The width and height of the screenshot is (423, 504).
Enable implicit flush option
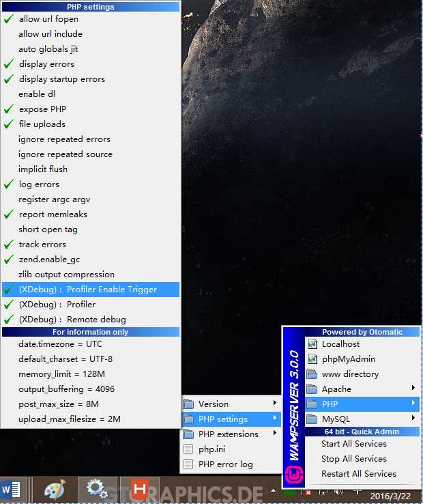pos(91,169)
